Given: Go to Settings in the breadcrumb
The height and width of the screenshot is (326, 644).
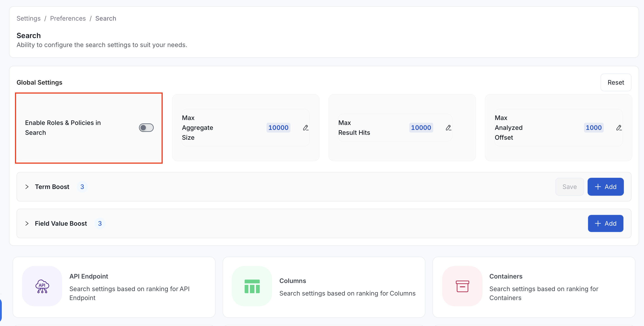Looking at the screenshot, I should pyautogui.click(x=28, y=18).
